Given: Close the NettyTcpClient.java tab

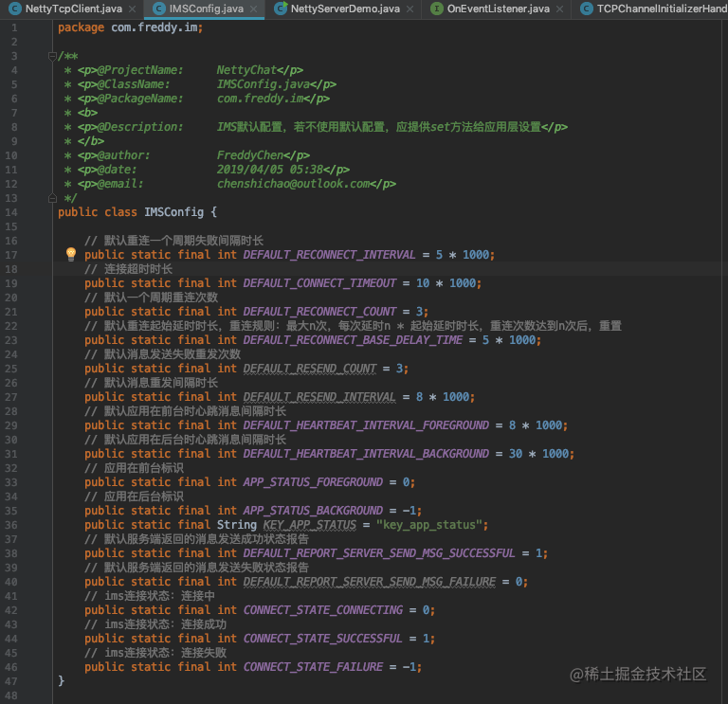Looking at the screenshot, I should [133, 9].
